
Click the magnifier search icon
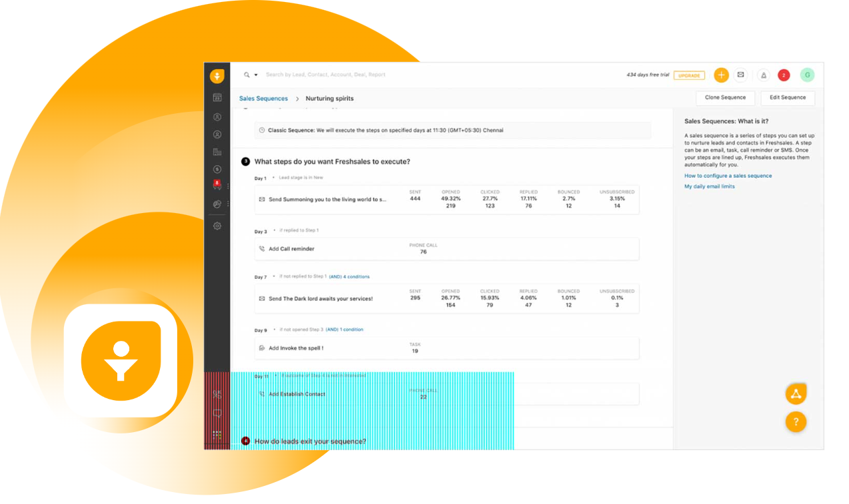point(247,75)
